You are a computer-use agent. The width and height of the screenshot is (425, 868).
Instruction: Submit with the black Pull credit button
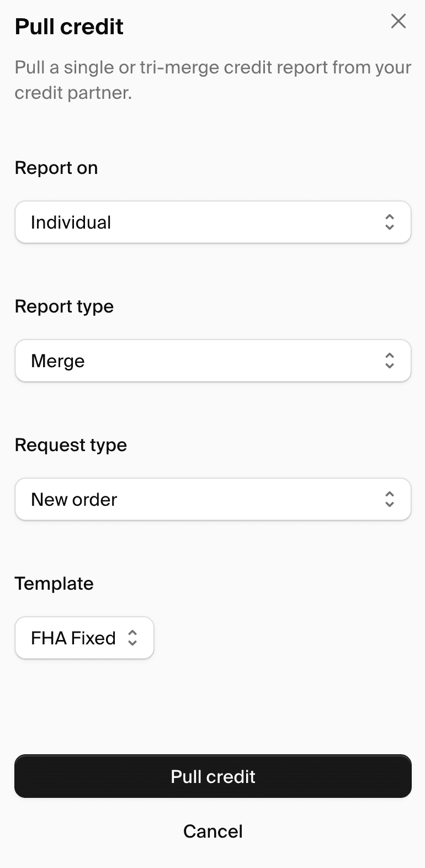tap(212, 776)
